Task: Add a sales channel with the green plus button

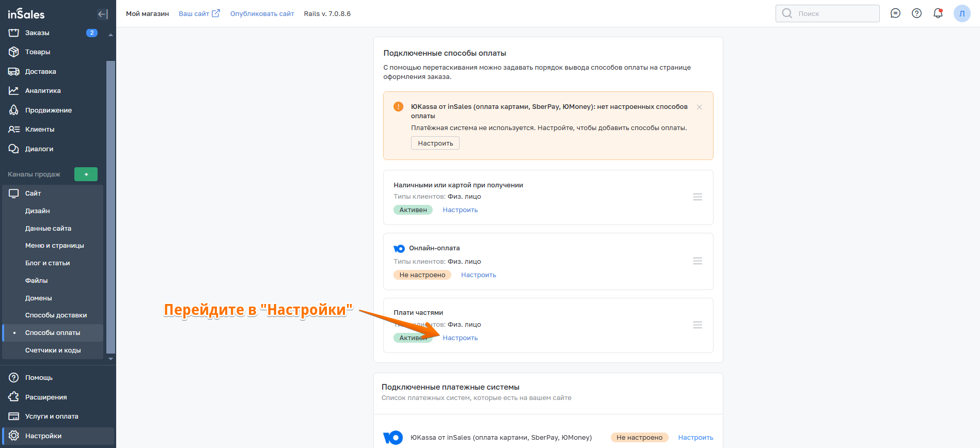Action: [x=86, y=174]
